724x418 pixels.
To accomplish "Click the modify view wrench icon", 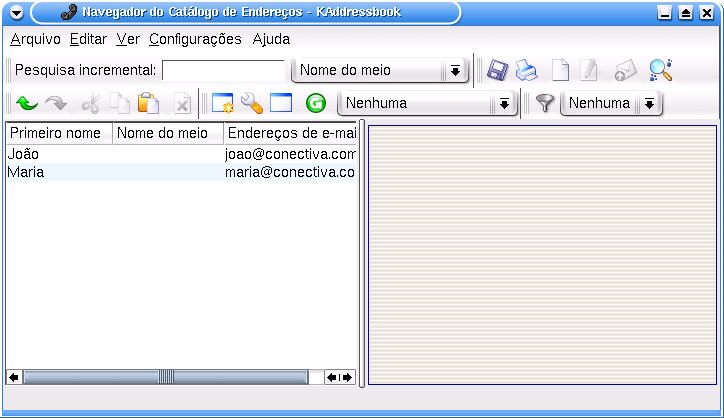I will point(252,103).
